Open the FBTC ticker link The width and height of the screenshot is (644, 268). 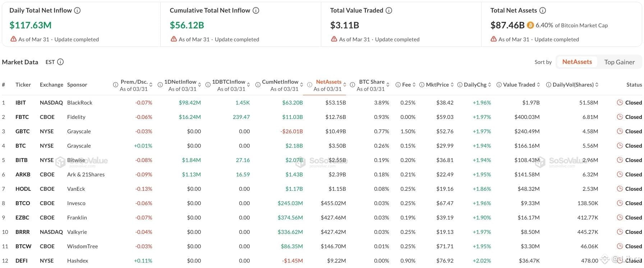tap(22, 117)
